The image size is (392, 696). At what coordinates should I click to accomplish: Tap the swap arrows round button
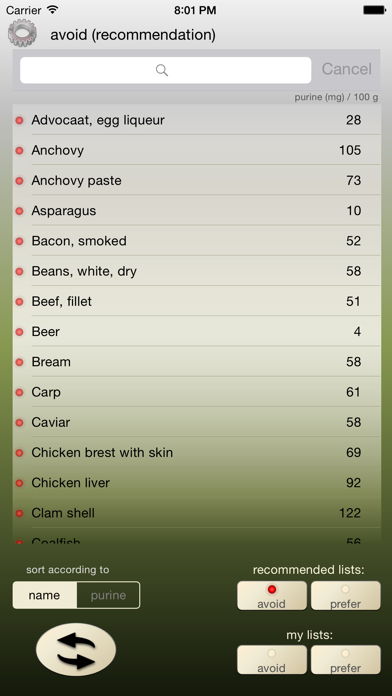pyautogui.click(x=76, y=649)
